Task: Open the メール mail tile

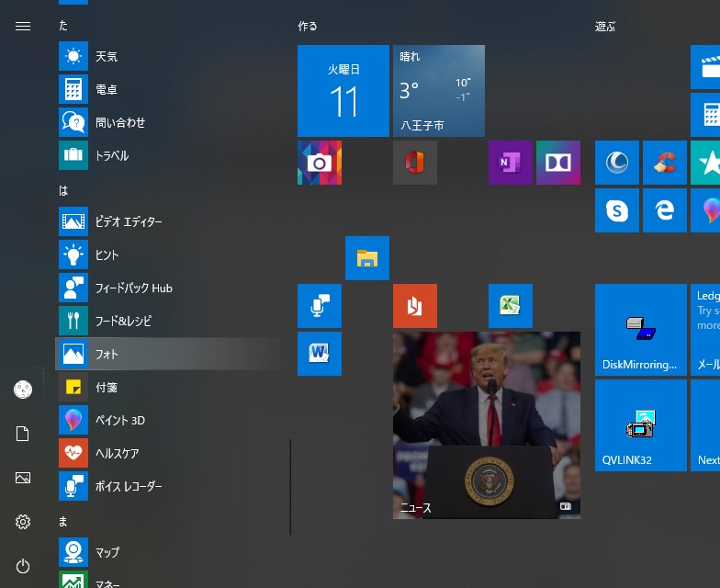Action: tap(705, 330)
